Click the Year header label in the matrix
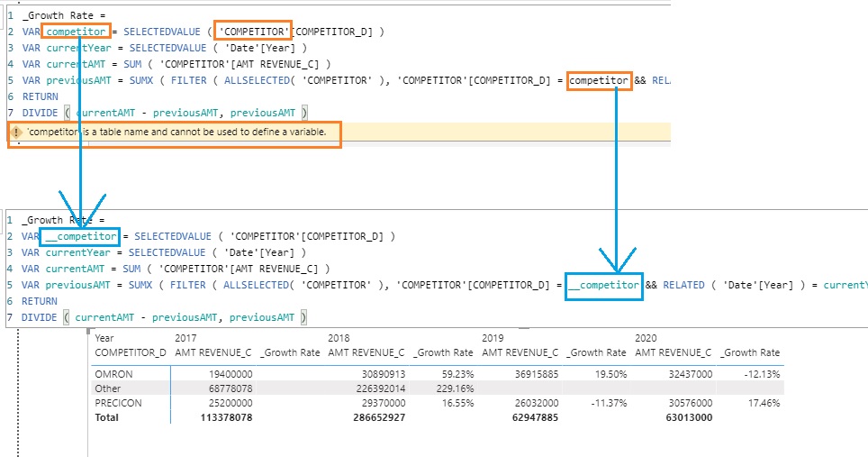Viewport: 868px width, 457px height. point(104,338)
